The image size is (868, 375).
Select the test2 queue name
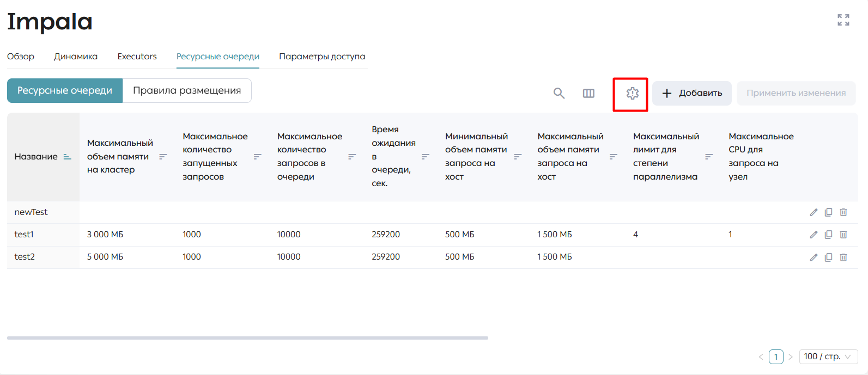point(25,257)
